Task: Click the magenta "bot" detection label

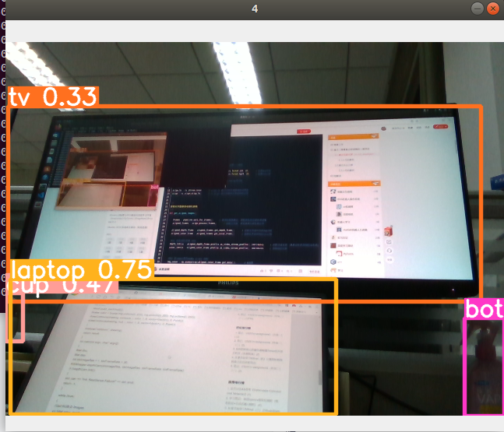Action: pyautogui.click(x=484, y=308)
